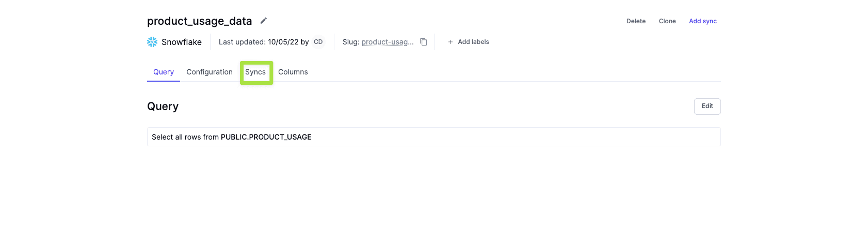This screenshot has width=868, height=229.
Task: Click the Snowflake source label
Action: point(182,42)
